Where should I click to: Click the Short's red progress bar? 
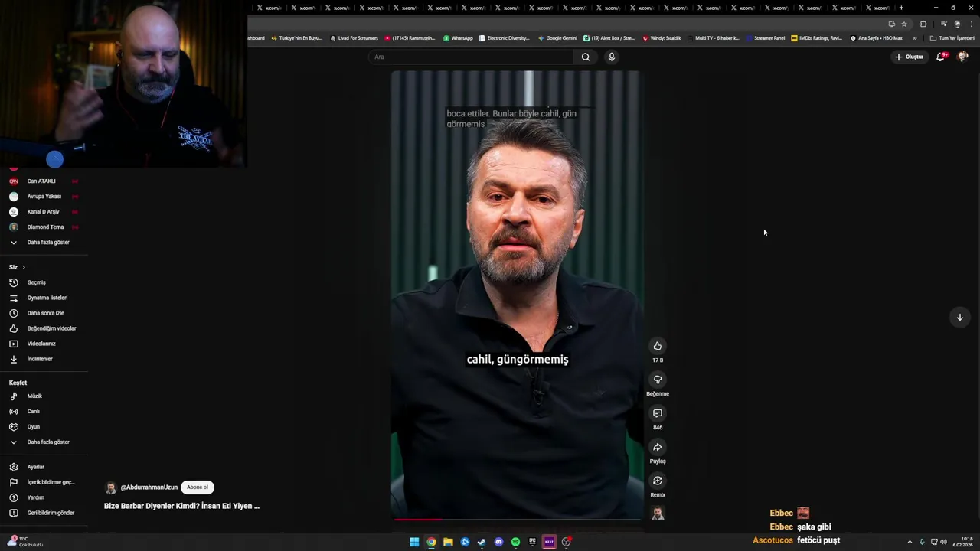517,519
